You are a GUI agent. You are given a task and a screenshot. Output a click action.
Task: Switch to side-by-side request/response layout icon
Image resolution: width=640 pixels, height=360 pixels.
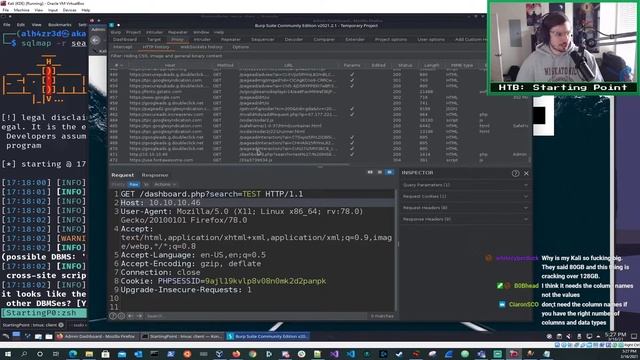pyautogui.click(x=370, y=172)
